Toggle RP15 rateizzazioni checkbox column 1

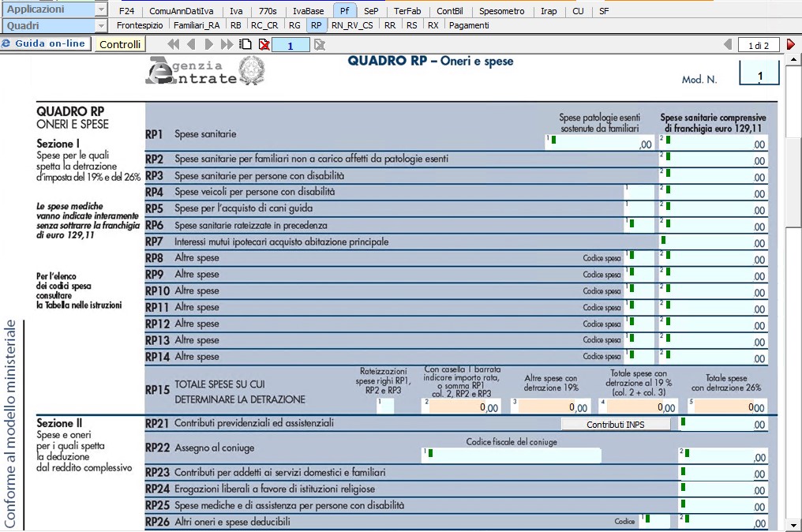[x=386, y=406]
